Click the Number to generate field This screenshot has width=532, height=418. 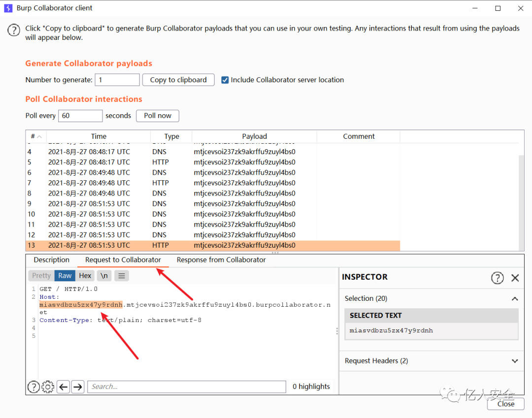pos(117,80)
